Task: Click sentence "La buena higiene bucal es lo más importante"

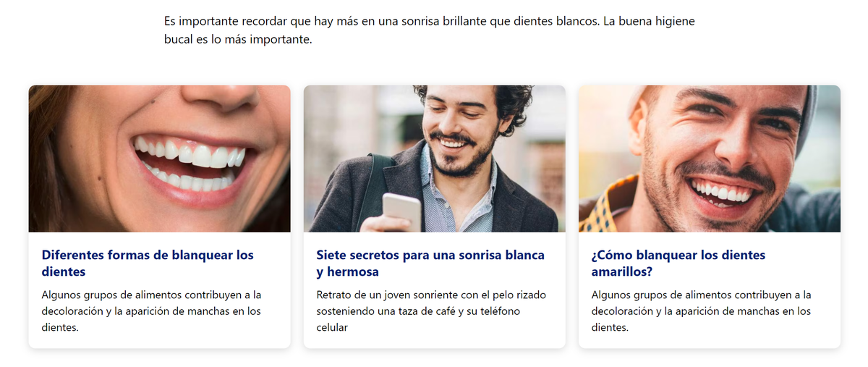Action: [430, 30]
